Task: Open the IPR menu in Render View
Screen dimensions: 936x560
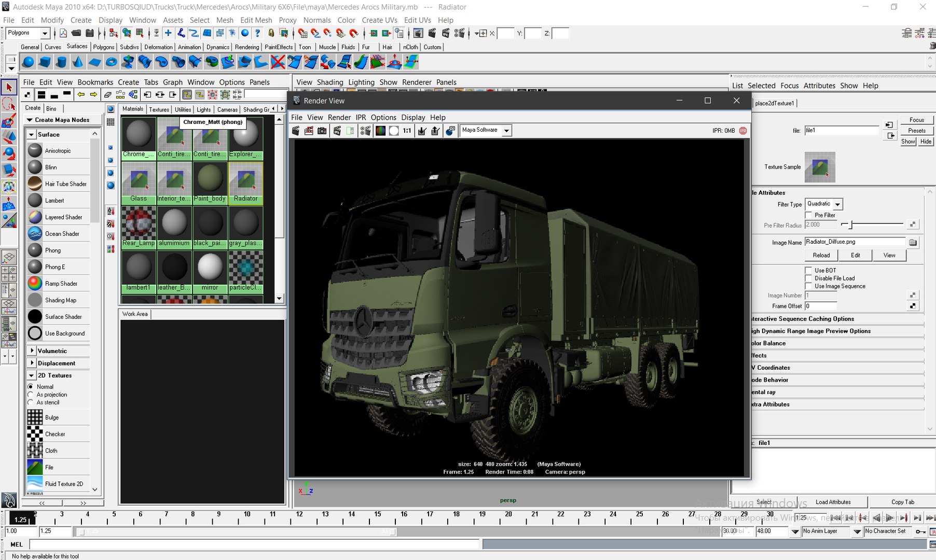Action: coord(361,118)
